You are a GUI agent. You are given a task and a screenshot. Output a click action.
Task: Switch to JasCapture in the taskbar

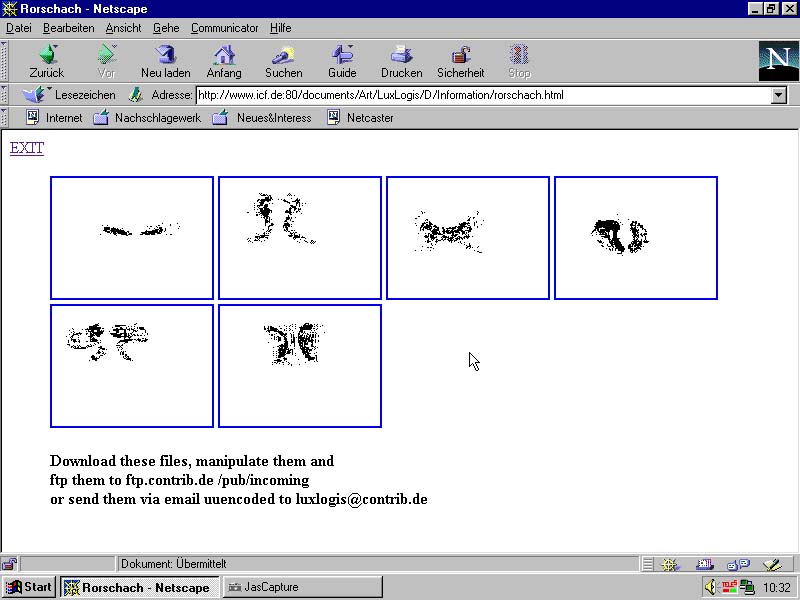(x=303, y=587)
